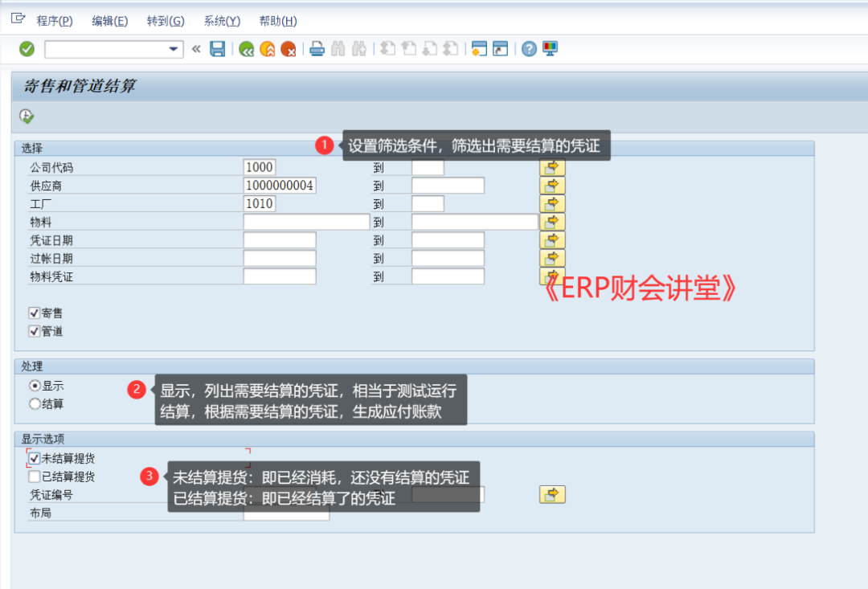Open the 程序(P) menu
This screenshot has height=589, width=868.
54,21
